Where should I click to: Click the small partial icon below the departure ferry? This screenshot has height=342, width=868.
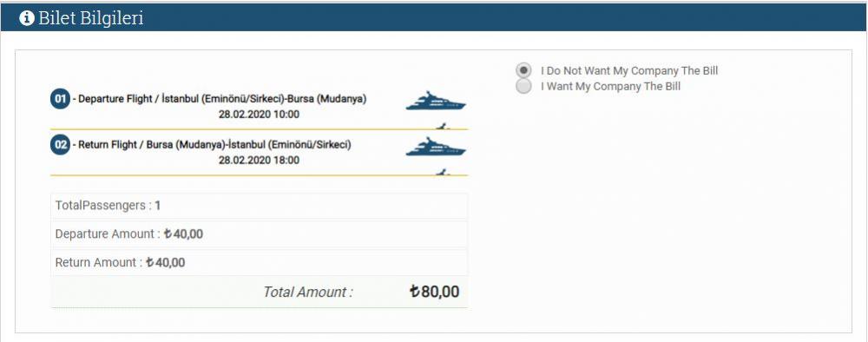(x=441, y=126)
